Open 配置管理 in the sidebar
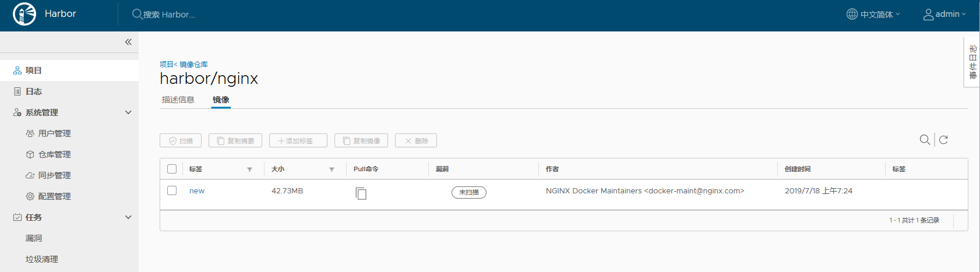The height and width of the screenshot is (272, 980). [x=54, y=196]
